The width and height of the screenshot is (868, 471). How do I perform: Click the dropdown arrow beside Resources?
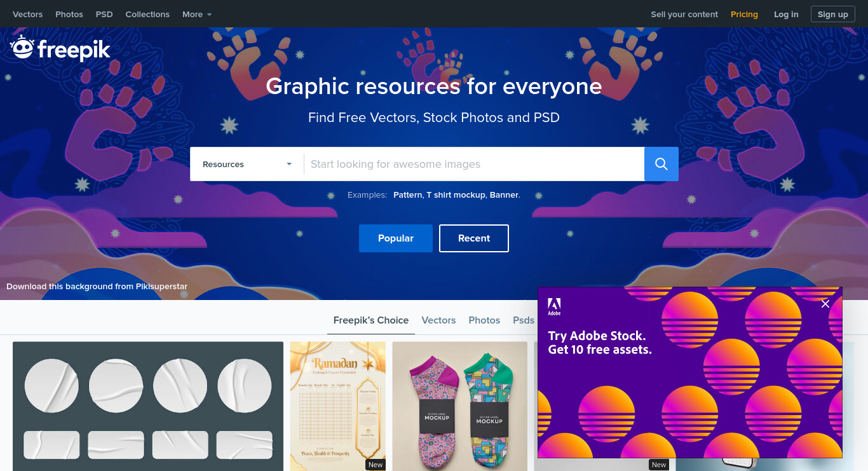(x=289, y=164)
